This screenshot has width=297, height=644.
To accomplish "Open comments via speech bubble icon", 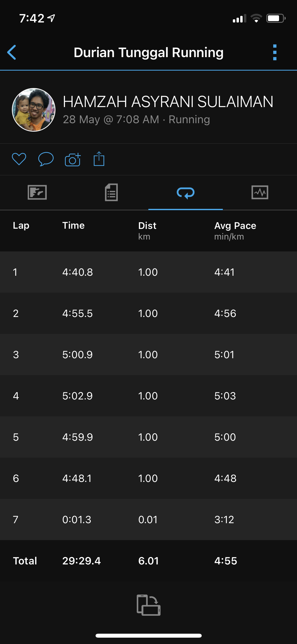I will 46,159.
